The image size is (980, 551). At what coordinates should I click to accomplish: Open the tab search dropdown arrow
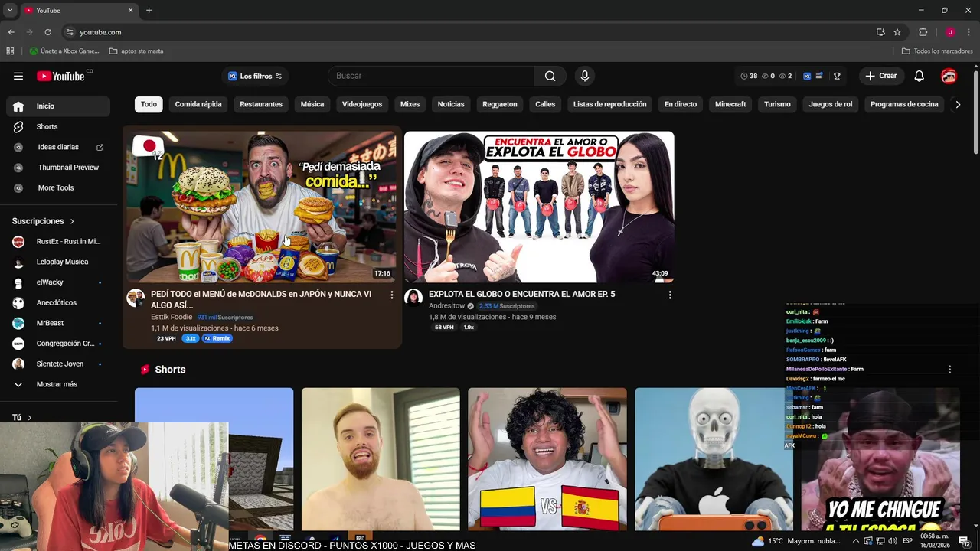click(x=10, y=10)
